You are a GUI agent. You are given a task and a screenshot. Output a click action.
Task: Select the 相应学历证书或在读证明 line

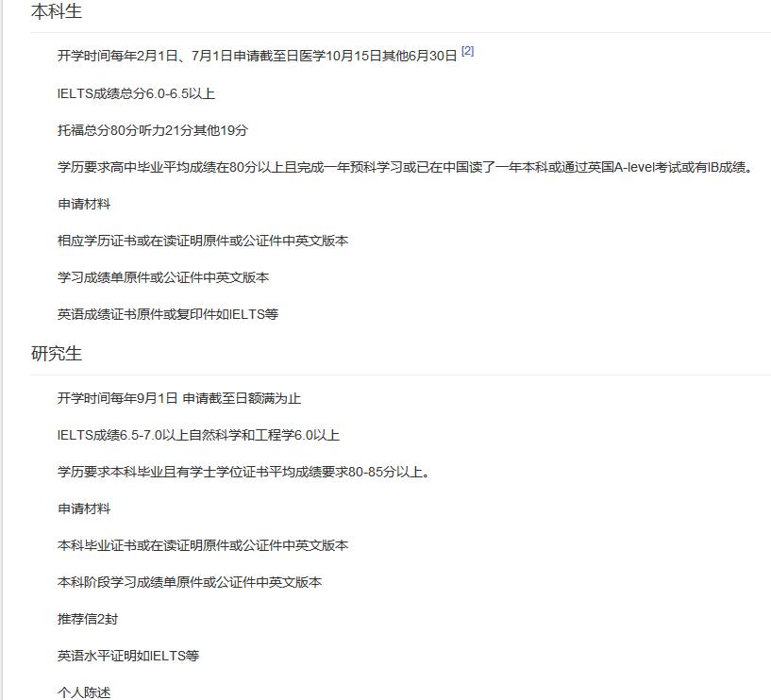click(202, 241)
